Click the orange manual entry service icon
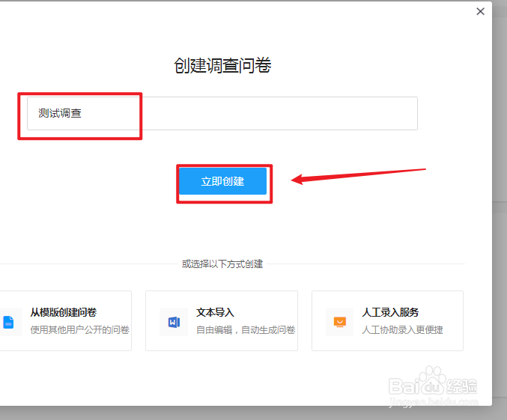The width and height of the screenshot is (507, 420). (340, 322)
